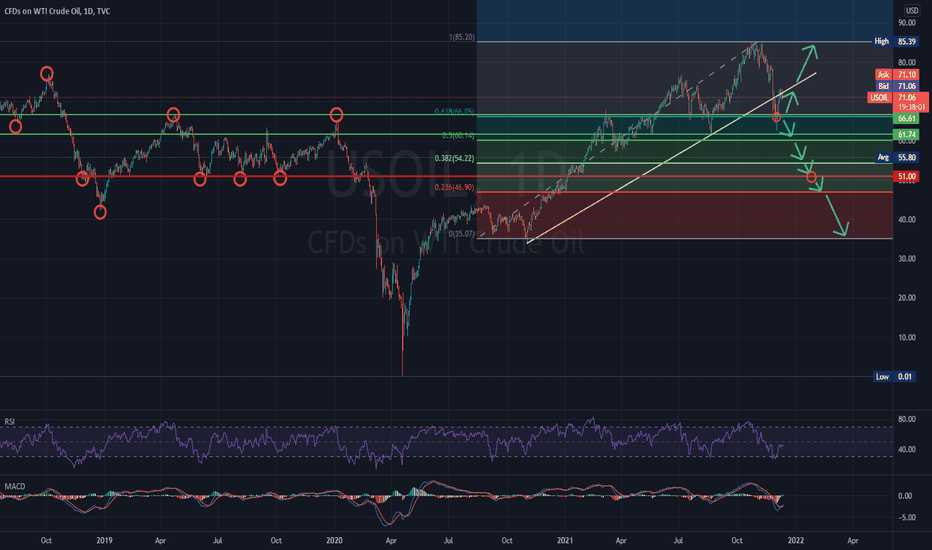The image size is (932, 550).
Task: Select the 0.236(46.90) Fibonacci level label
Action: click(x=454, y=187)
